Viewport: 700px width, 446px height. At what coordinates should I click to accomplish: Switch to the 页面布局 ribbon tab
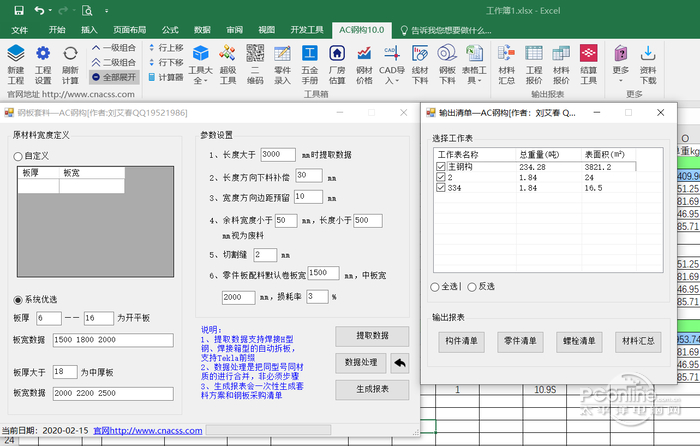click(x=133, y=30)
